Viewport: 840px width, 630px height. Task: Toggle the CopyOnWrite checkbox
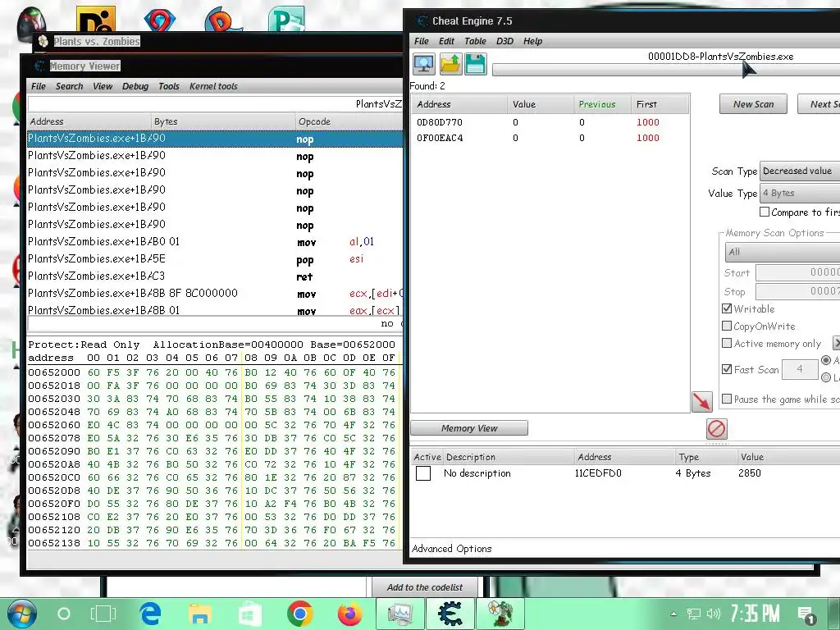[727, 326]
